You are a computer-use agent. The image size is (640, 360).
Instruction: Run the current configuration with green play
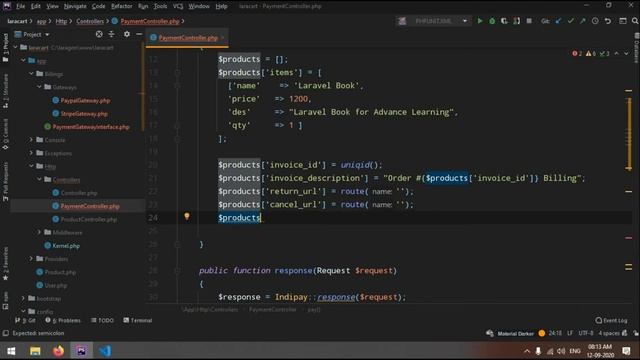(480, 21)
